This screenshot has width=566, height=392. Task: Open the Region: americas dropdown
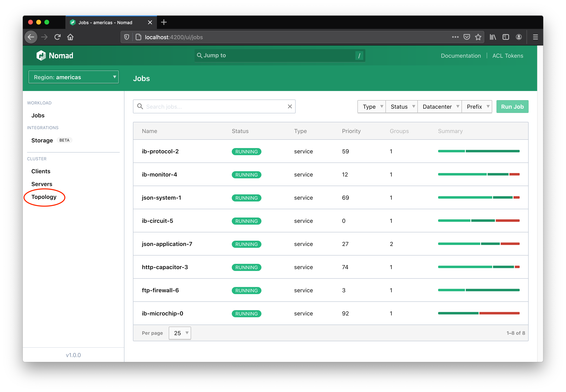[73, 77]
